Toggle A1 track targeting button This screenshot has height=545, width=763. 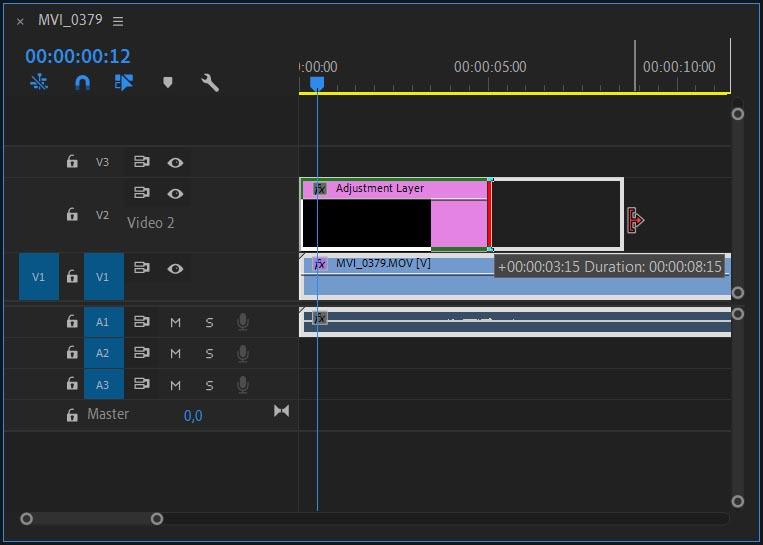104,322
